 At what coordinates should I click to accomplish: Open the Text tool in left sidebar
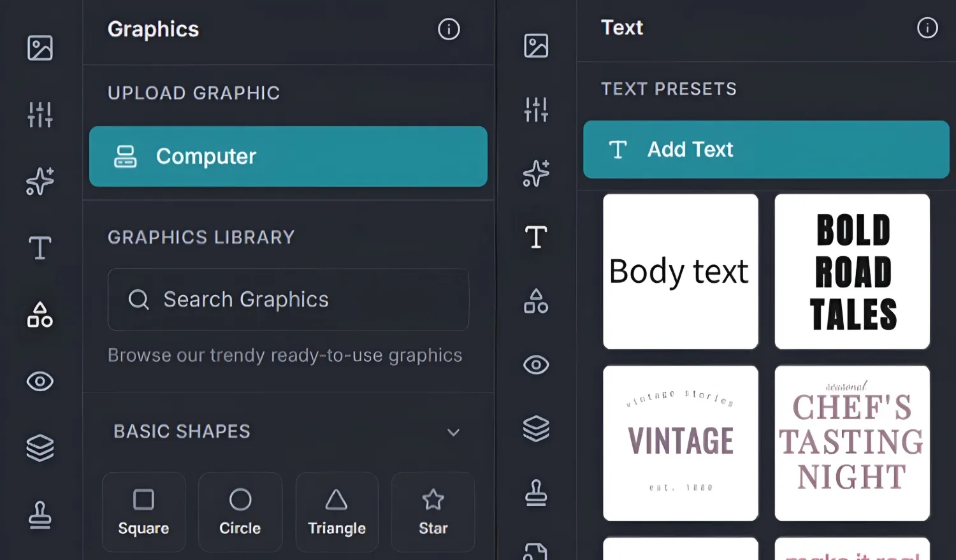[x=40, y=248]
